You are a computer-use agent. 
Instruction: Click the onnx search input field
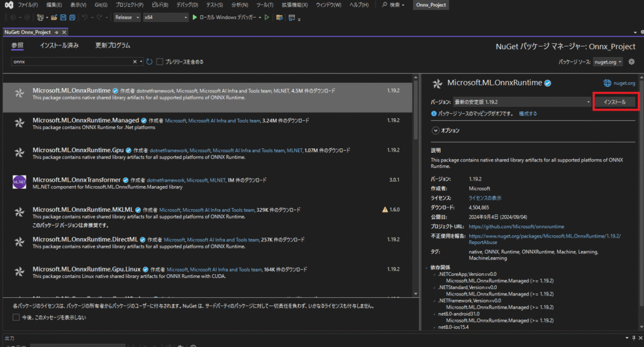click(x=69, y=62)
